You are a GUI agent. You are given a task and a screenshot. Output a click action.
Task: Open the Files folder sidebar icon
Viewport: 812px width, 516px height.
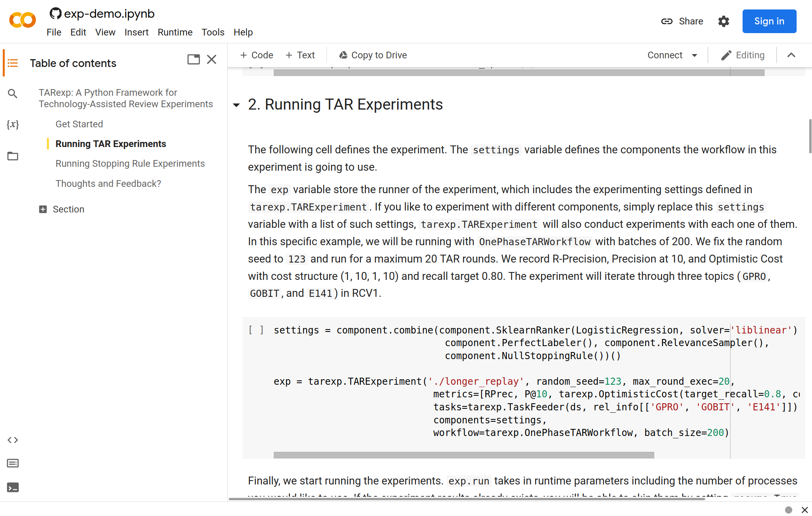(13, 156)
